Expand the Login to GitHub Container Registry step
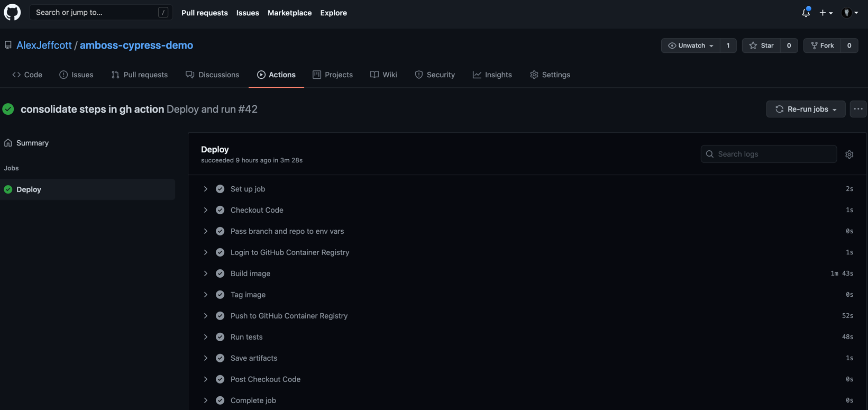 click(x=206, y=252)
